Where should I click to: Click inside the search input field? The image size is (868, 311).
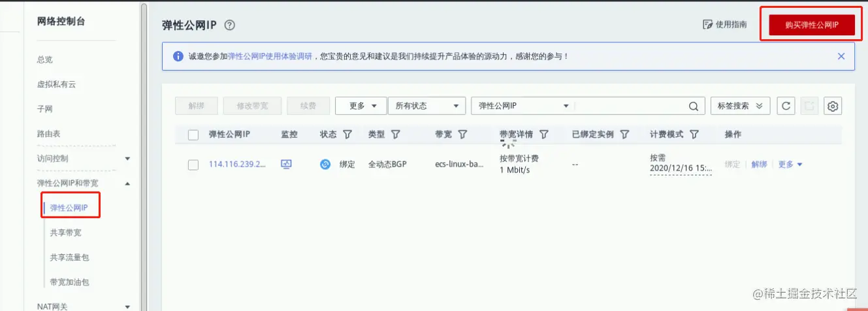(x=630, y=106)
